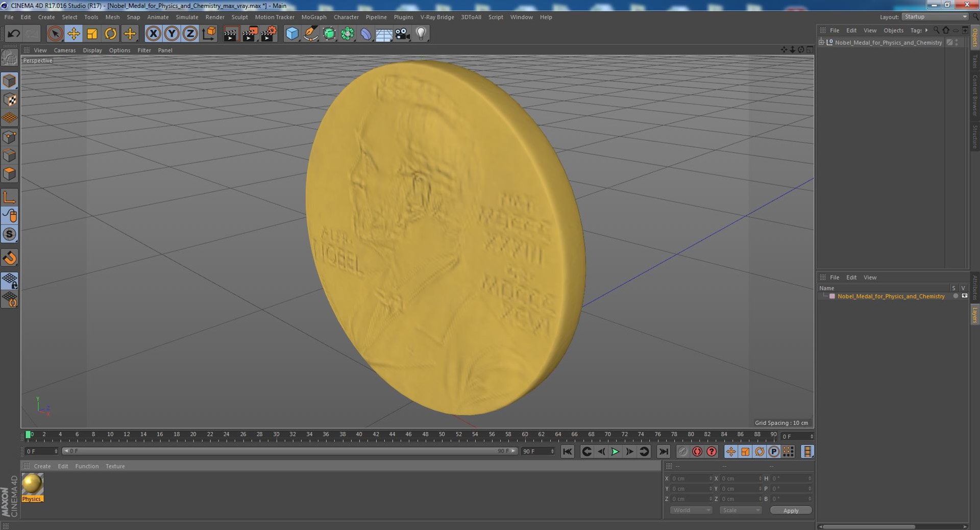The height and width of the screenshot is (530, 980).
Task: Toggle Y axis lock
Action: pos(172,34)
